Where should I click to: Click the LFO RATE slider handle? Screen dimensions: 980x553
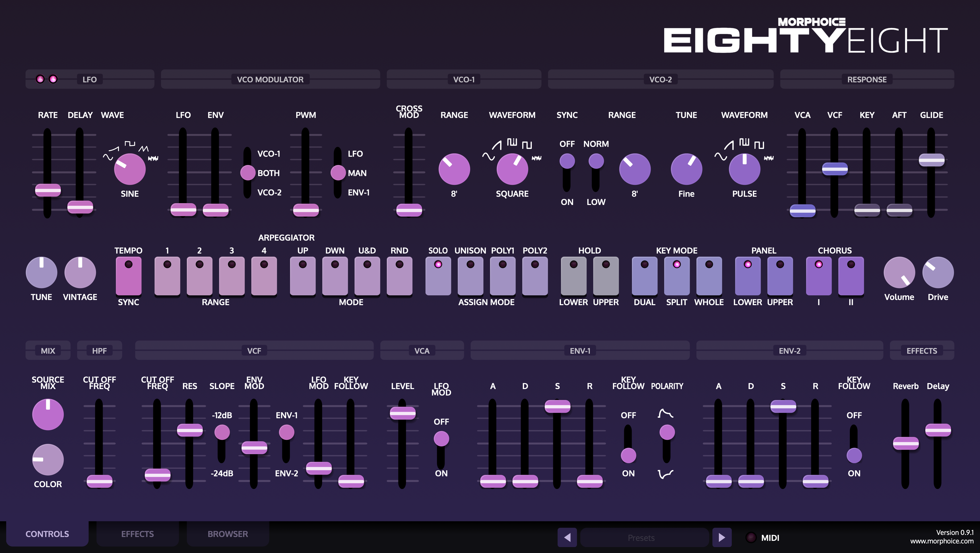point(47,190)
